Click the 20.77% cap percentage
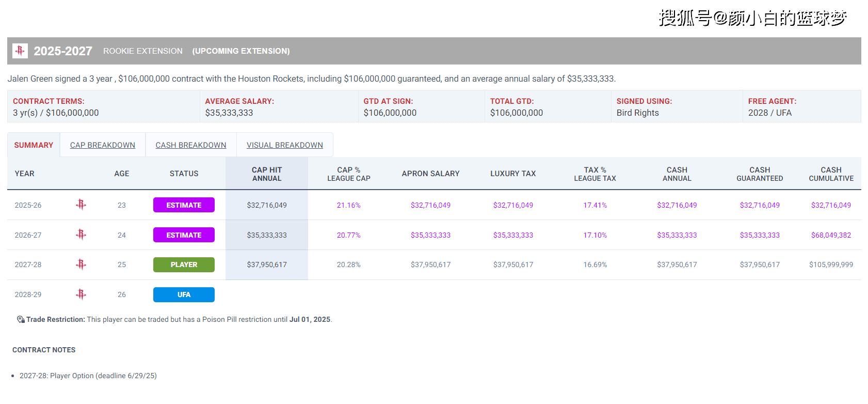 (x=349, y=235)
